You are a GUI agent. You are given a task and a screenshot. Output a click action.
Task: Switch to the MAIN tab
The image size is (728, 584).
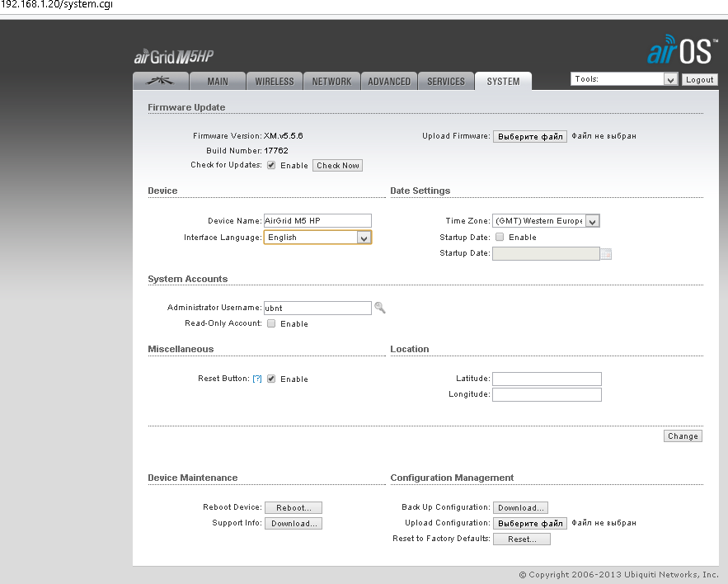[218, 82]
